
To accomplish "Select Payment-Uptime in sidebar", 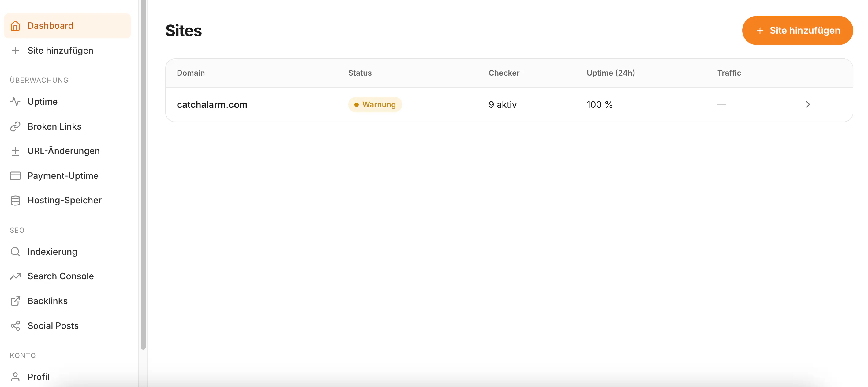I will click(x=67, y=176).
